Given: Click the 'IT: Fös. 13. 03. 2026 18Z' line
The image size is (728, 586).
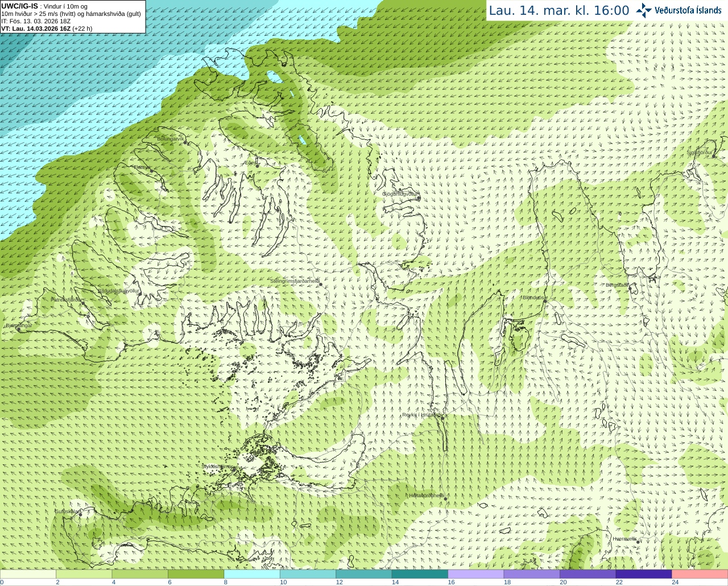Looking at the screenshot, I should 36,21.
